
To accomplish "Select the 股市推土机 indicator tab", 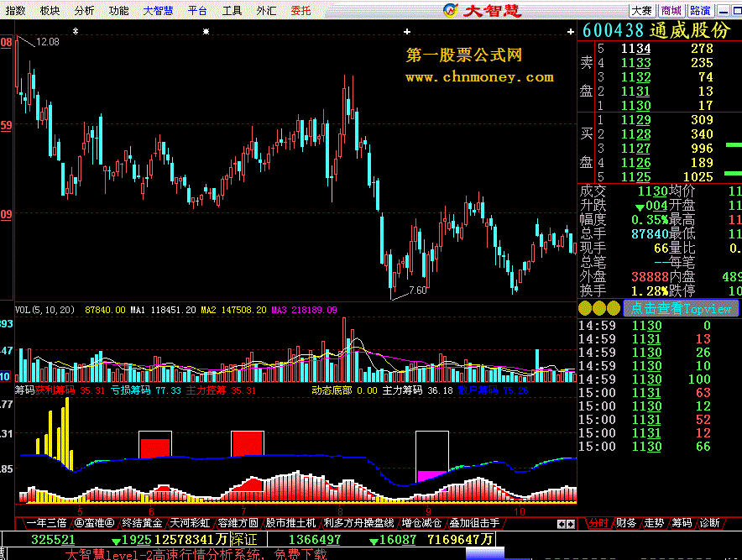I will pyautogui.click(x=290, y=523).
